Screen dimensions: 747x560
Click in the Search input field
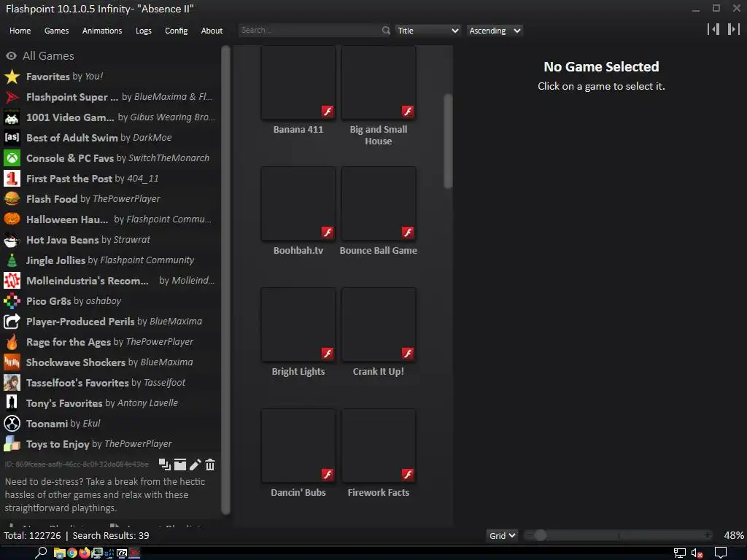pyautogui.click(x=309, y=31)
